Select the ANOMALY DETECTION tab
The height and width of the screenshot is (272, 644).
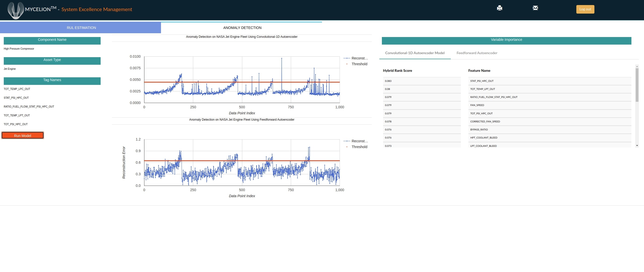[242, 28]
